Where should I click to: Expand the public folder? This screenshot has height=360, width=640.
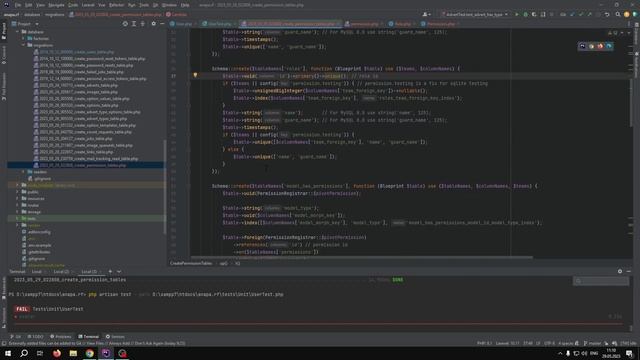coord(18,192)
